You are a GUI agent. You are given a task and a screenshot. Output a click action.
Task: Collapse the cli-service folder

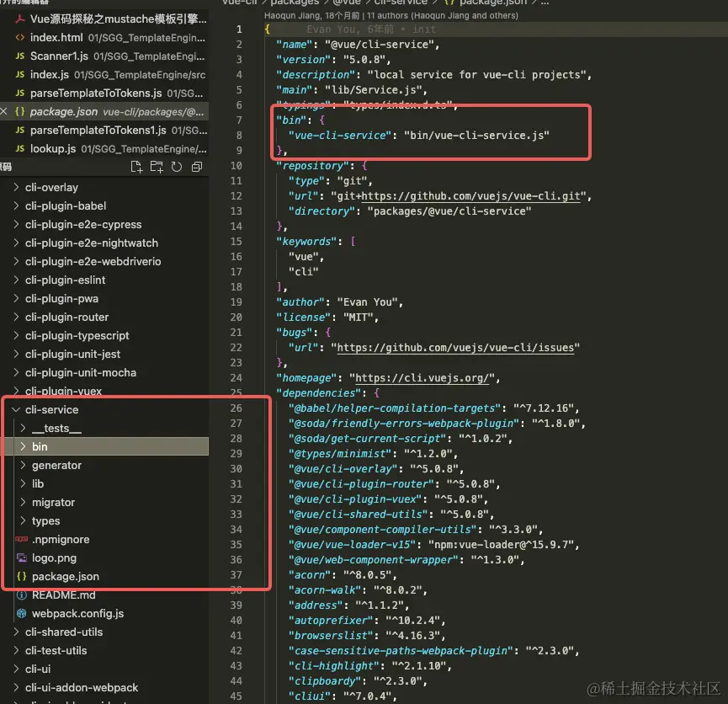[x=104, y=410]
